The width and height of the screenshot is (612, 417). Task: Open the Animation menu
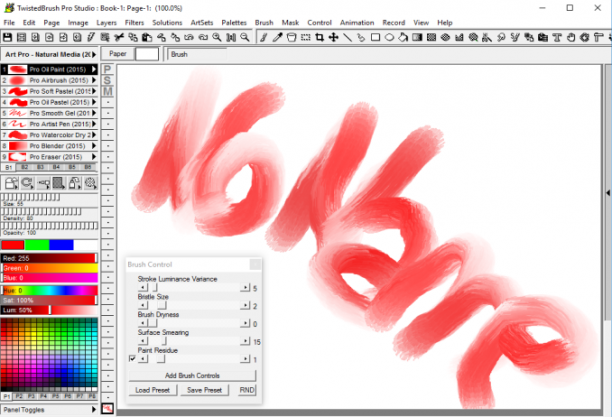click(x=357, y=23)
